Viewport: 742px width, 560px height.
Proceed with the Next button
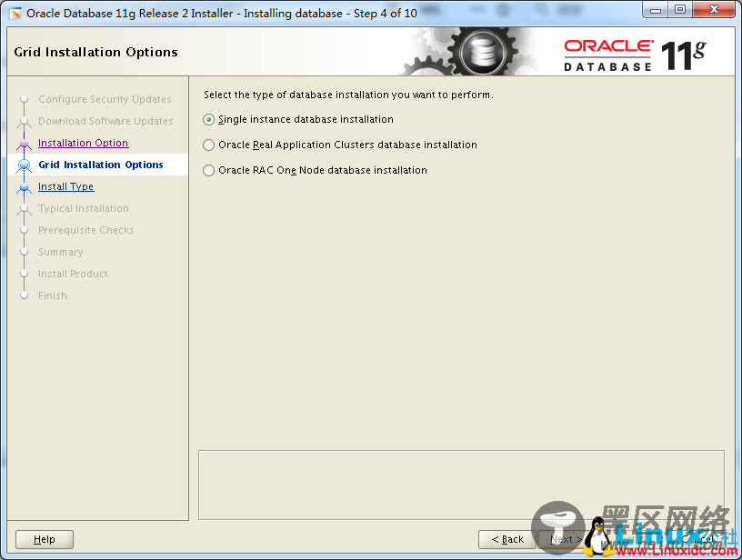(566, 539)
